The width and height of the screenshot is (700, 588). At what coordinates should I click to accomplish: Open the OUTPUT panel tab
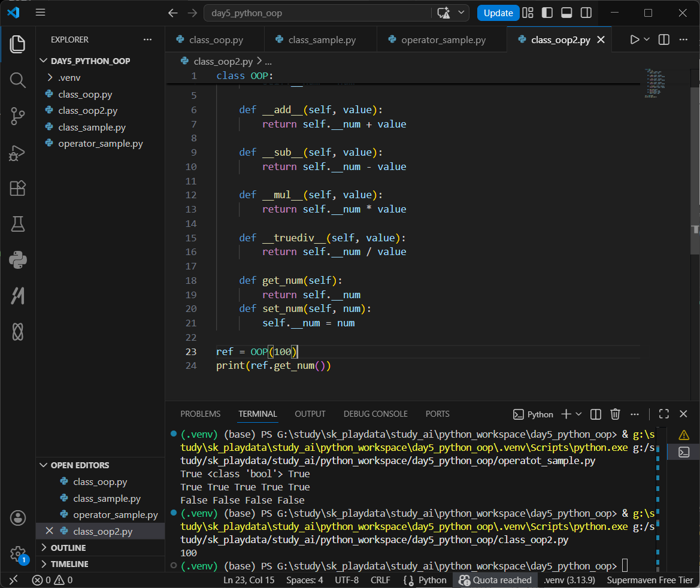(310, 414)
